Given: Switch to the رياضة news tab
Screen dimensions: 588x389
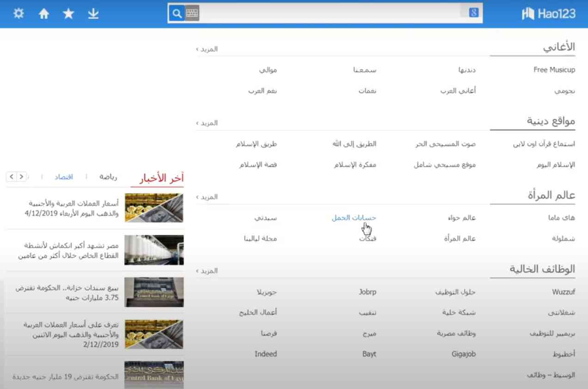Looking at the screenshot, I should pyautogui.click(x=108, y=177).
